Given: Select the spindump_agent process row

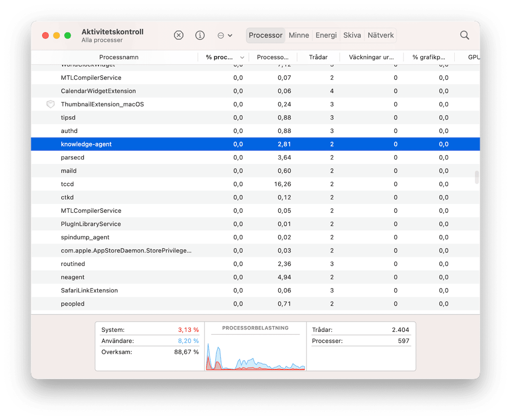Looking at the screenshot, I should 255,237.
